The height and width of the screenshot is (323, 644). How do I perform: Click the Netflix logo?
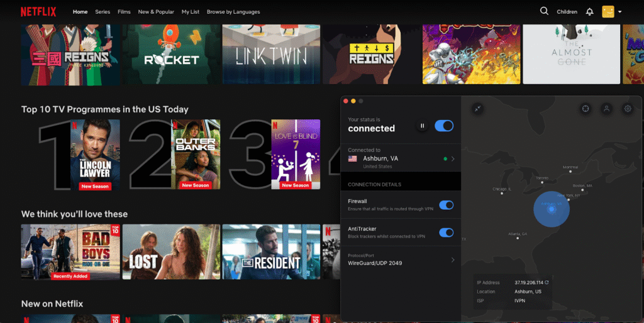pyautogui.click(x=38, y=12)
